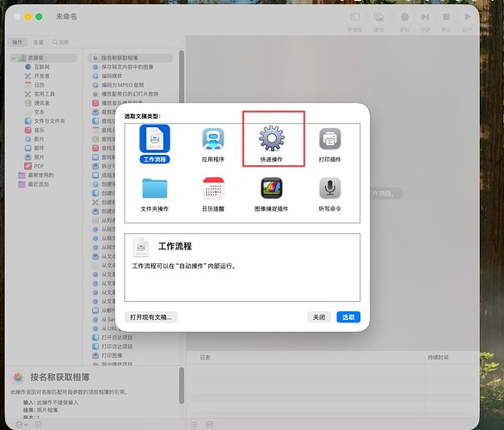
Task: Focus the 名称 search field
Action: 116,42
